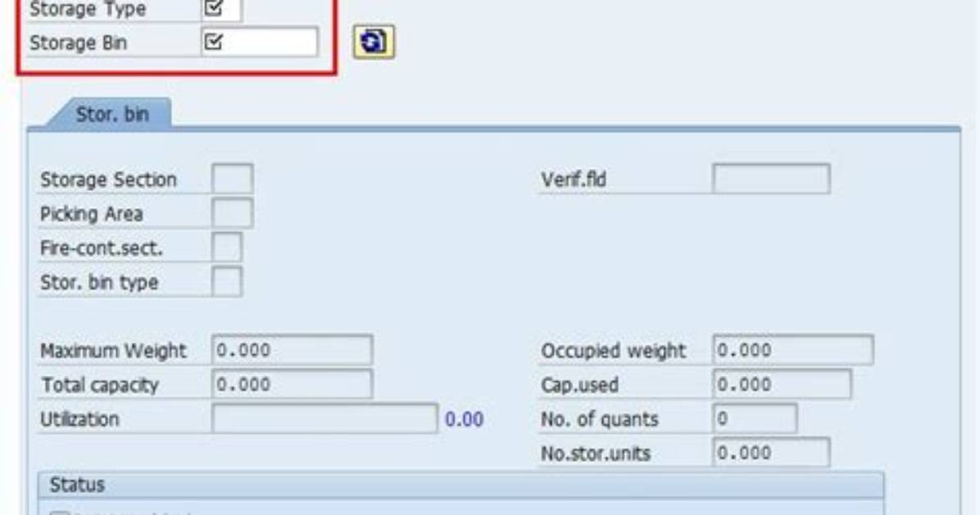Click the Maximum Weight label
This screenshot has width=980, height=515.
(x=113, y=351)
